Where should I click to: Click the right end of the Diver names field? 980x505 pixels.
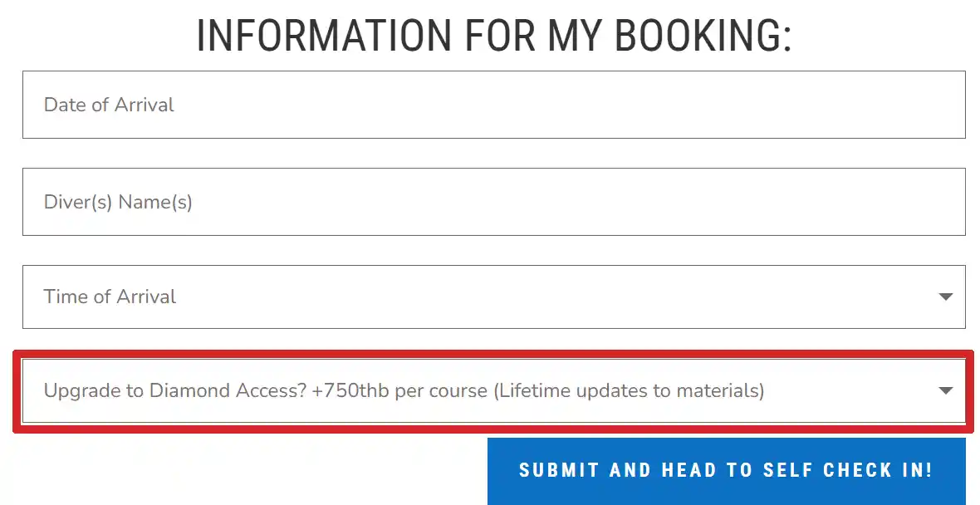tap(930, 202)
